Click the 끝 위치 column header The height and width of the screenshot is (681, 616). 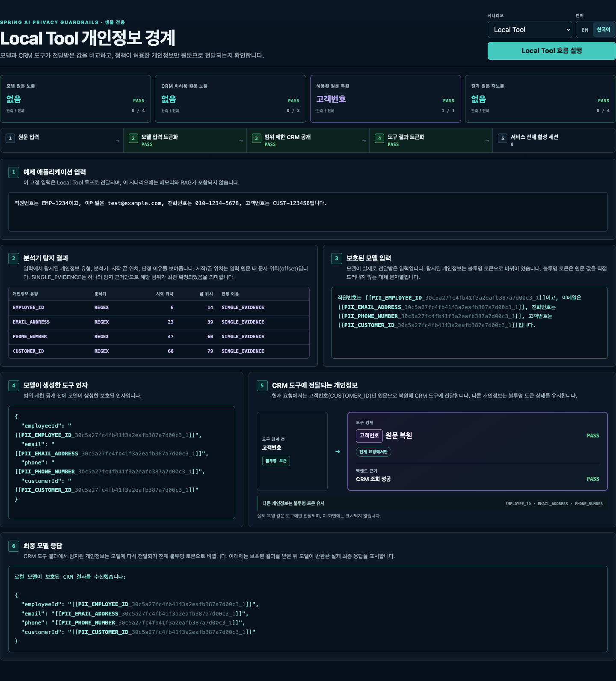click(206, 294)
